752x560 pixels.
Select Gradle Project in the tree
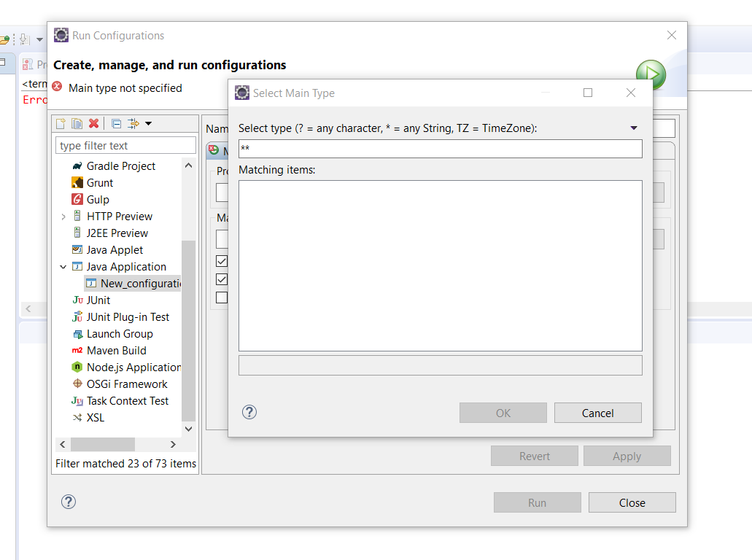tap(121, 166)
